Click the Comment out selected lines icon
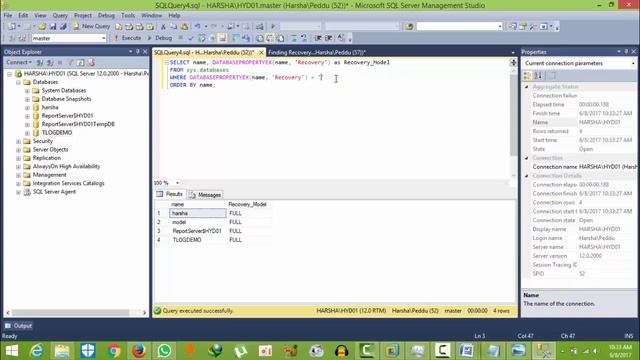This screenshot has width=640, height=360. (x=293, y=38)
